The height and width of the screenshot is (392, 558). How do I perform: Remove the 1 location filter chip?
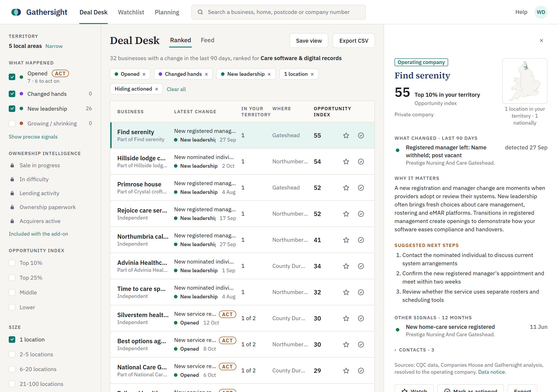(x=312, y=74)
